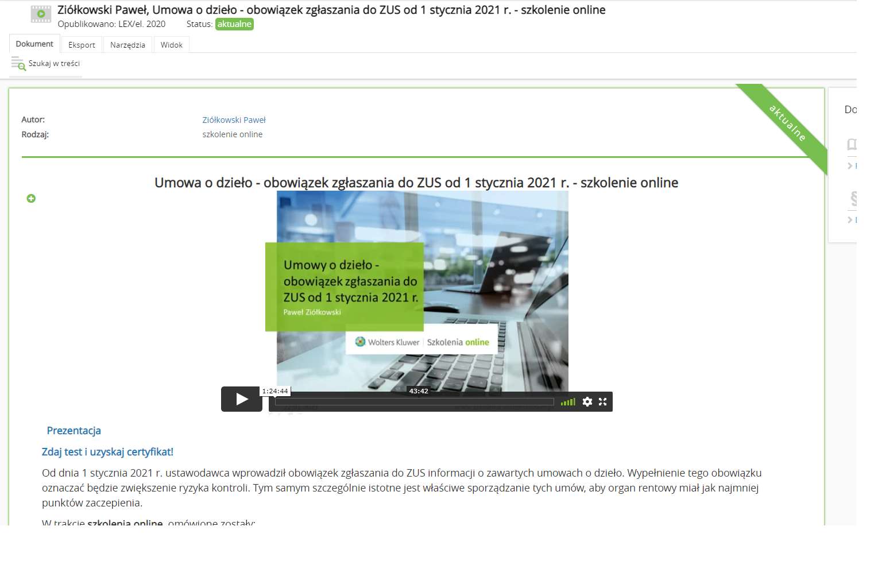The width and height of the screenshot is (882, 588).
Task: Open the Eksport tab
Action: pos(82,45)
